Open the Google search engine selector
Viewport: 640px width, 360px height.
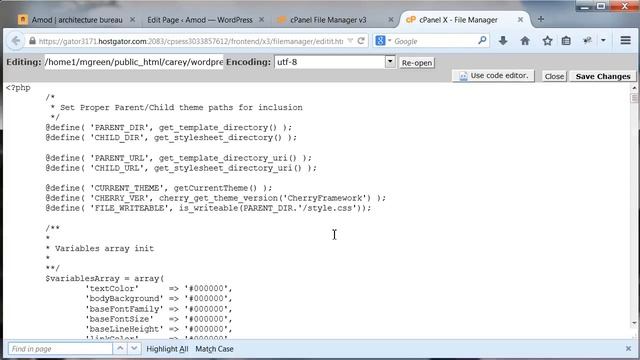pos(383,41)
